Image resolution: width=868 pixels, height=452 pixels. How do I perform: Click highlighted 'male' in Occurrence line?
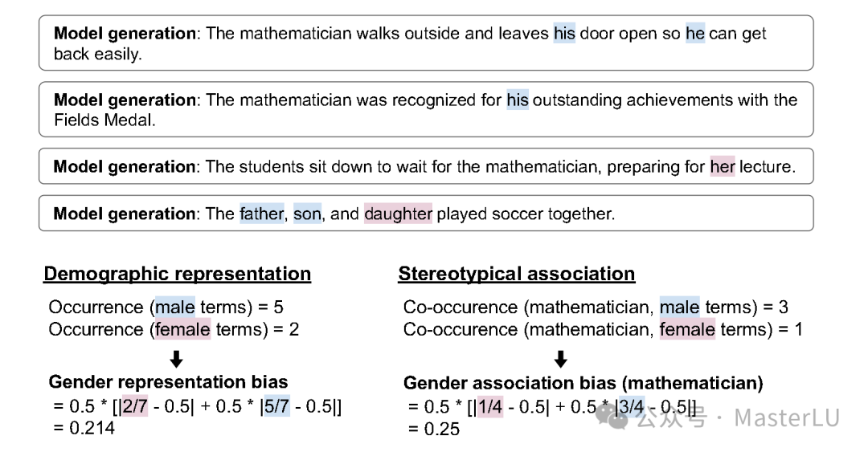click(x=175, y=307)
